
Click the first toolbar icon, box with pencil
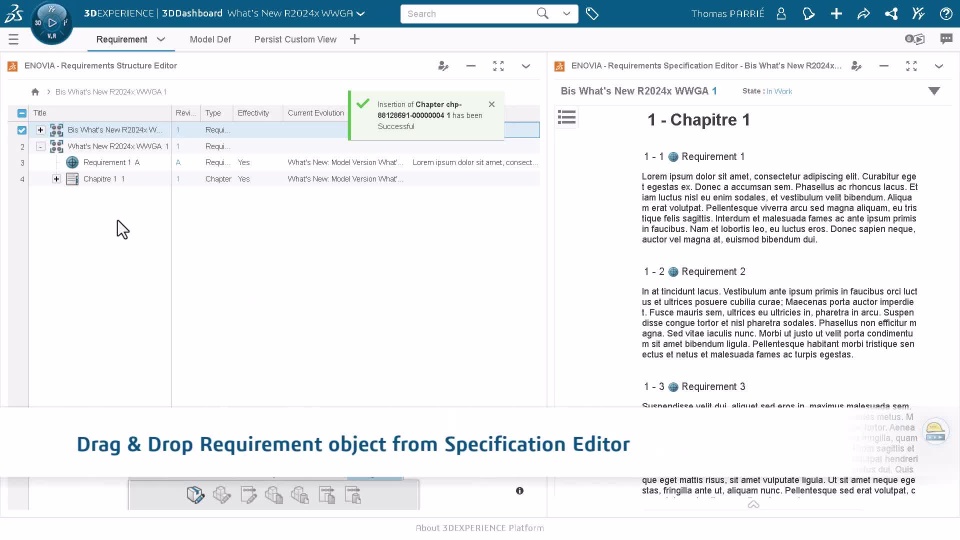195,495
